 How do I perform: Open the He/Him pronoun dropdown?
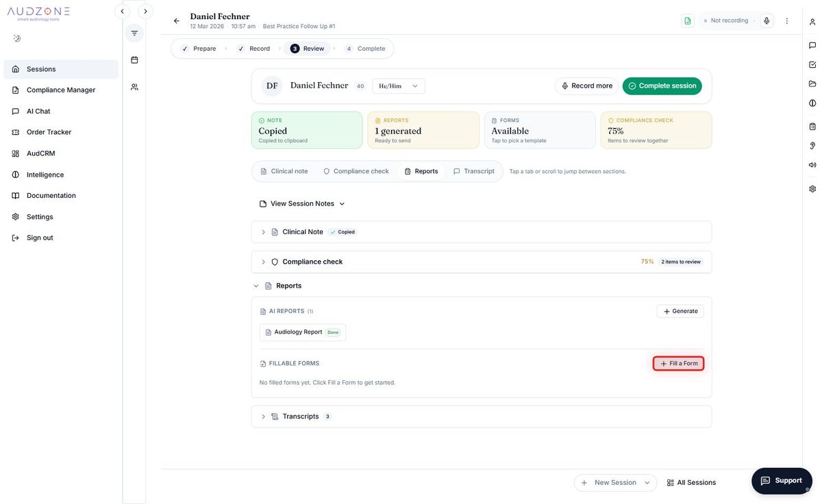(399, 86)
